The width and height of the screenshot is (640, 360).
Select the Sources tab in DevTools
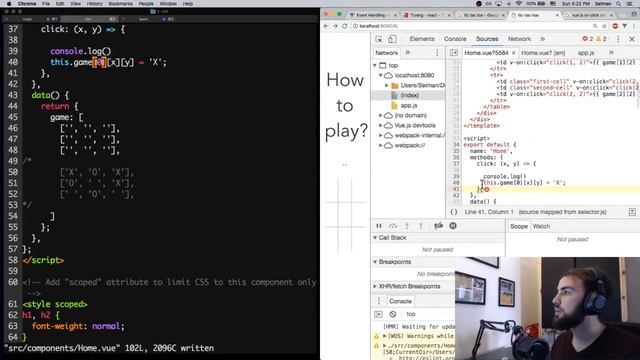point(487,39)
